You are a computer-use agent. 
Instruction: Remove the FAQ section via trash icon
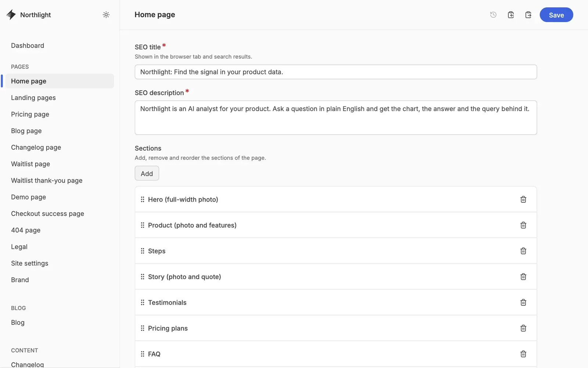(x=523, y=354)
